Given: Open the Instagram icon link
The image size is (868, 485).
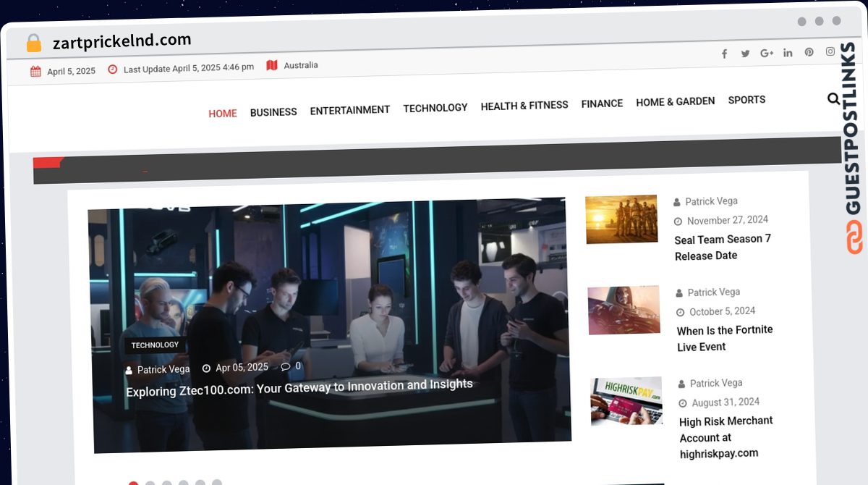Looking at the screenshot, I should tap(830, 51).
